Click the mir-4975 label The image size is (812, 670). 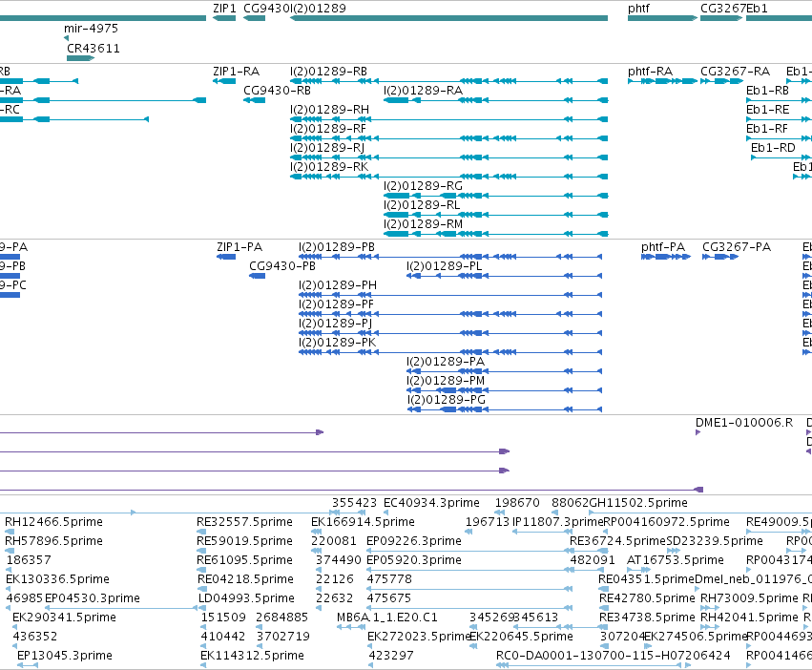pyautogui.click(x=92, y=29)
